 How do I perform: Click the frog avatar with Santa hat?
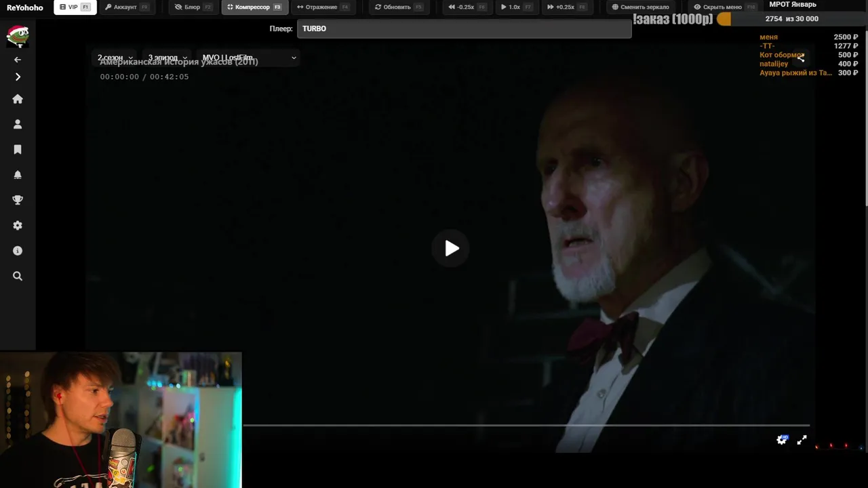(x=18, y=35)
